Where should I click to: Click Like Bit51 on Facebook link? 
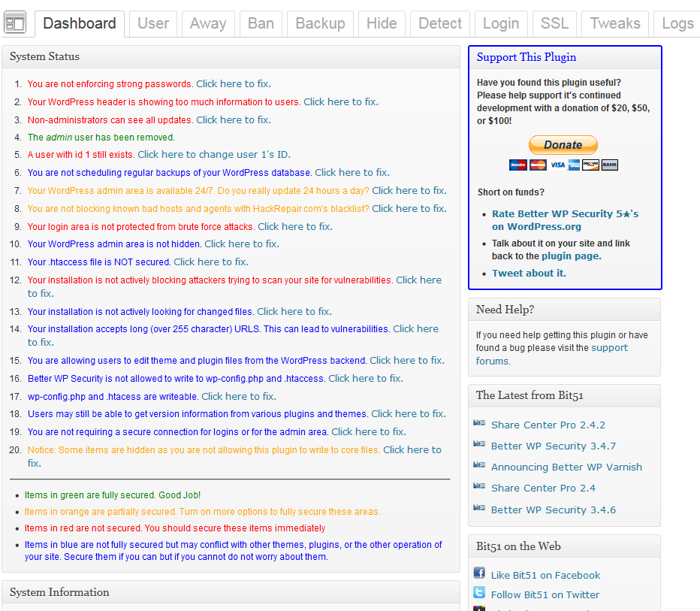coord(545,575)
